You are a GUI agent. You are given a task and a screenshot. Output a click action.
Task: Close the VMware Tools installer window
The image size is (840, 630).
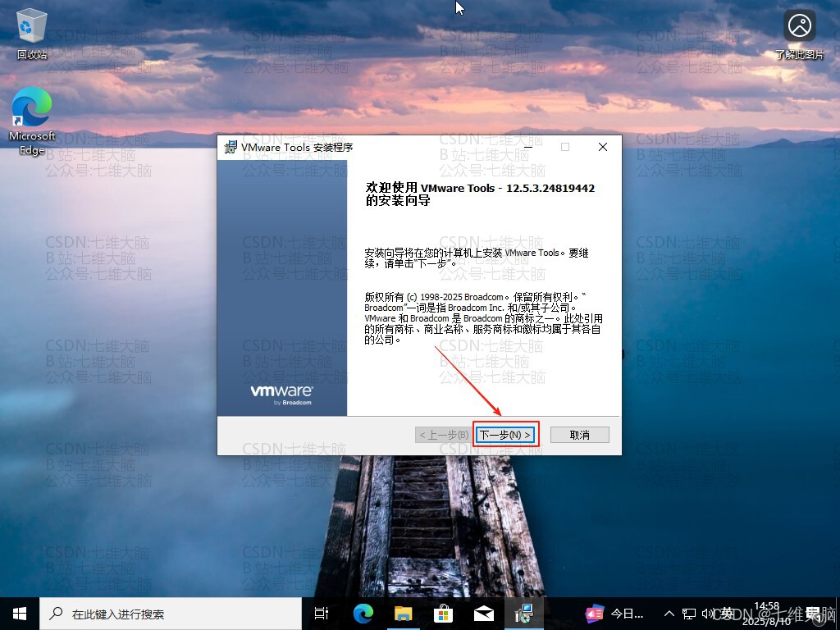pyautogui.click(x=603, y=147)
